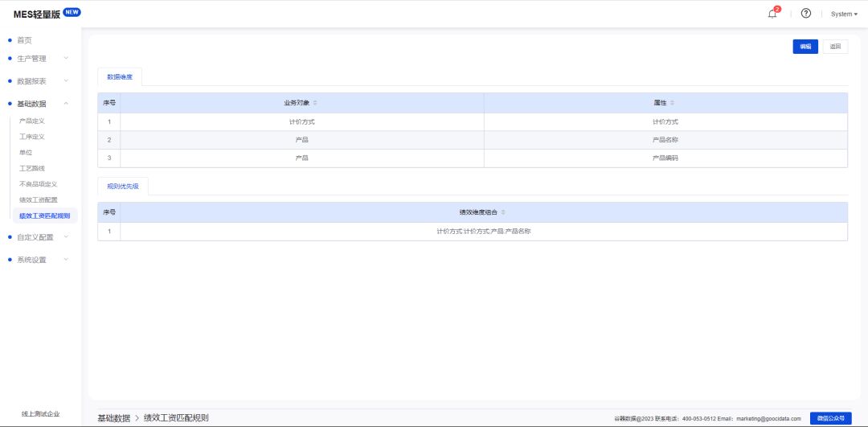868x427 pixels.
Task: Click the help question mark icon
Action: pos(806,14)
